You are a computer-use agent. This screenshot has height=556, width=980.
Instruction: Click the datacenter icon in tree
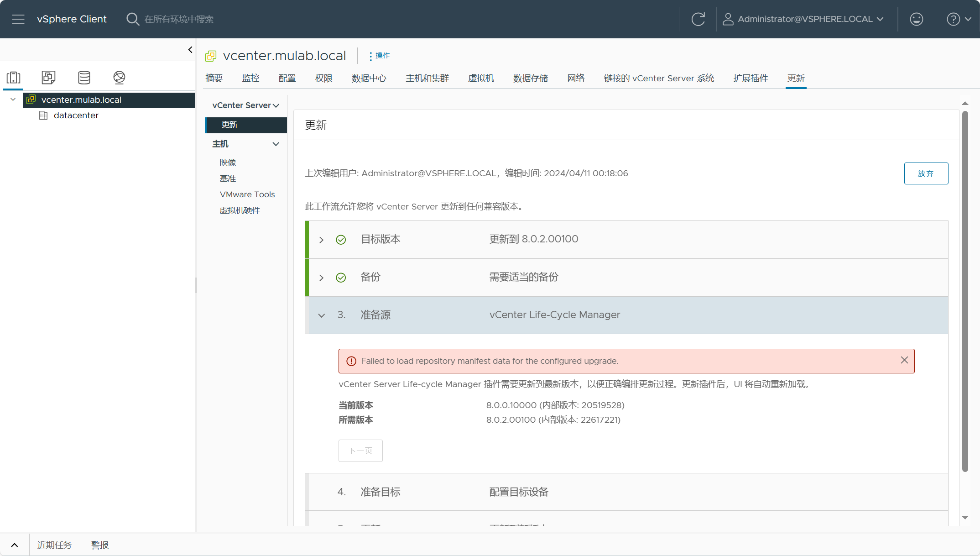pos(43,115)
